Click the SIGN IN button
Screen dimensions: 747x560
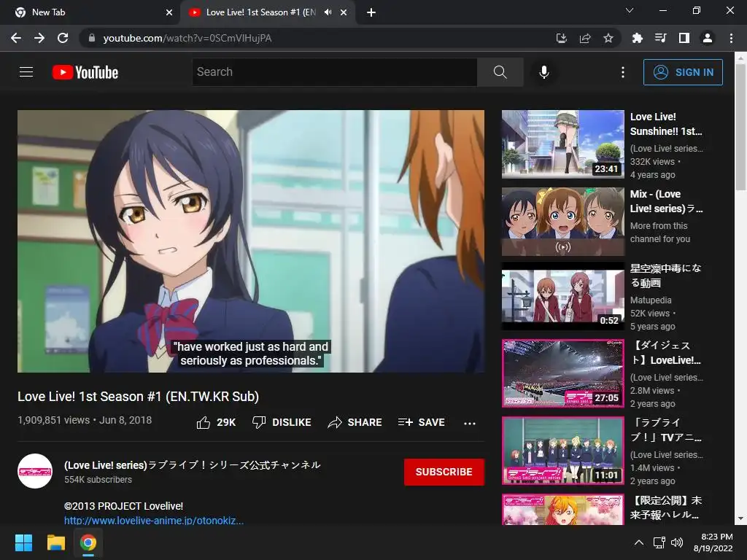pos(683,72)
